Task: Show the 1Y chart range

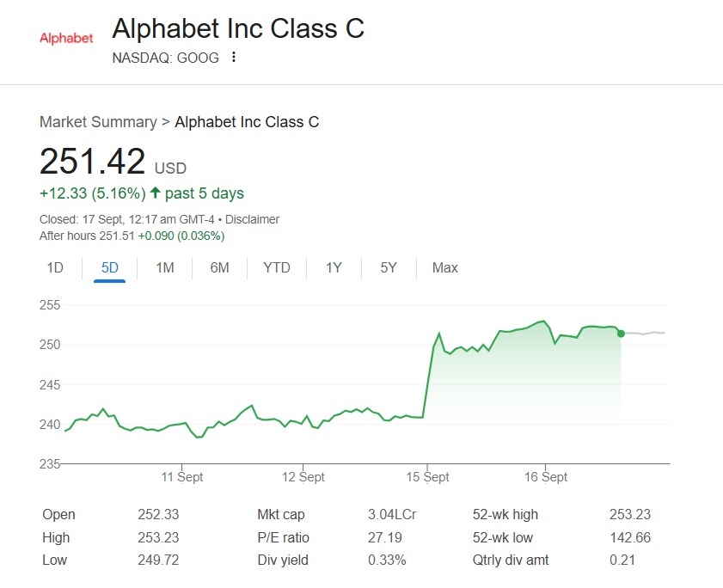Action: tap(334, 268)
